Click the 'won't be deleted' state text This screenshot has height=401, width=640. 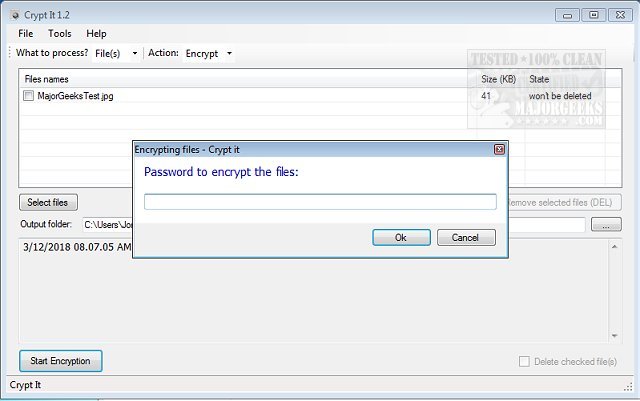pos(560,96)
